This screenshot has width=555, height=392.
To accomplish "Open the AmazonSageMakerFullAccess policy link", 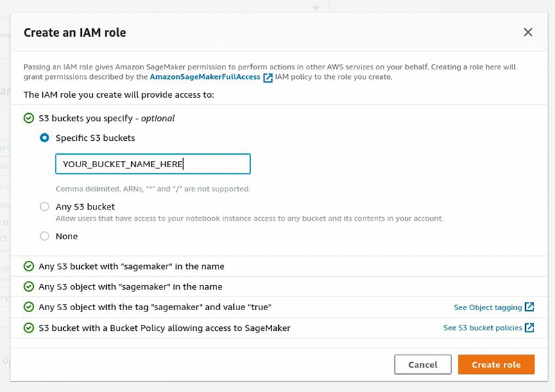I will click(x=205, y=77).
